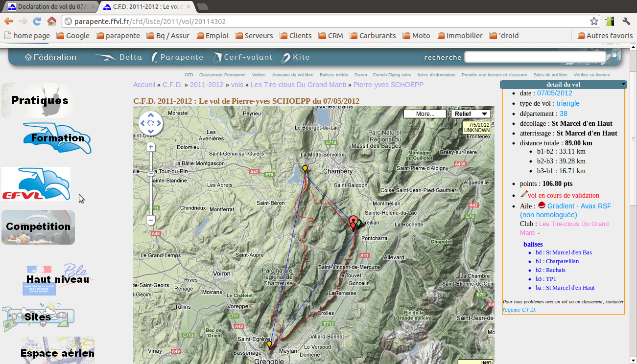This screenshot has width=637, height=364.
Task: Open the Emploi bookmarks folder
Action: (x=212, y=36)
